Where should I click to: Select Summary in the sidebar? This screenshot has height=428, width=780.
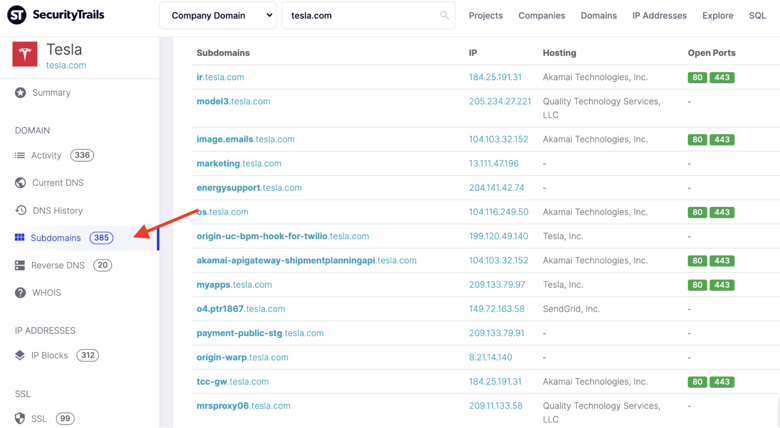point(51,93)
